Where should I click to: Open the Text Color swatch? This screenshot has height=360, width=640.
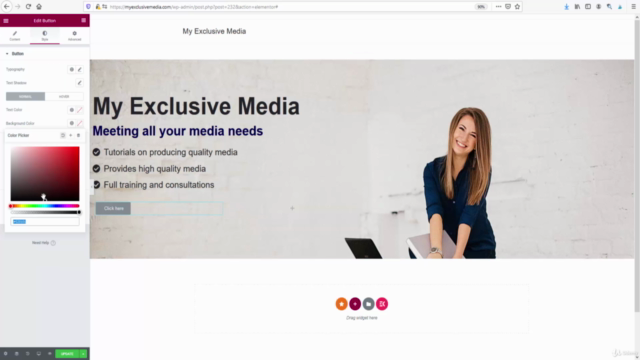(80, 110)
